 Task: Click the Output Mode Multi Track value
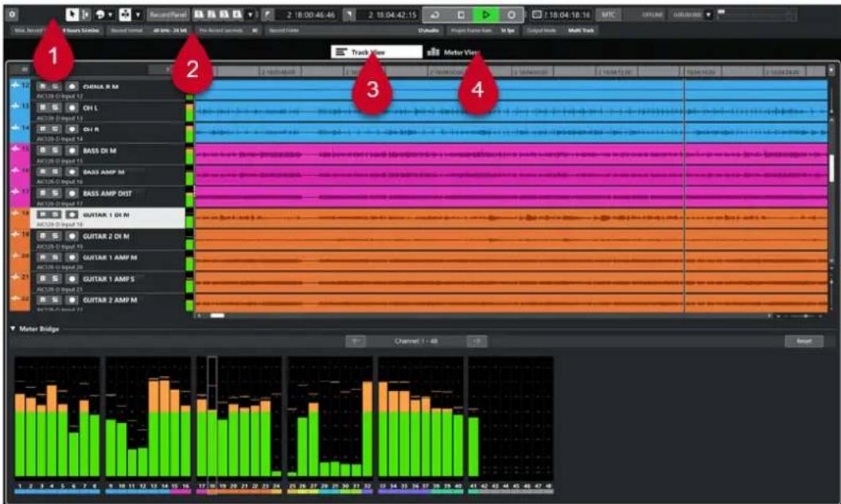click(x=581, y=30)
